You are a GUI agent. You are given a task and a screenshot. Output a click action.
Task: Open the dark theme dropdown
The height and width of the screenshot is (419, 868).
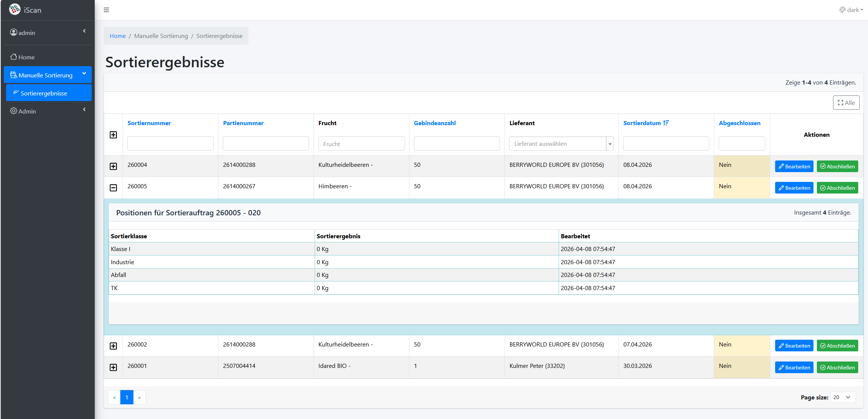point(851,10)
